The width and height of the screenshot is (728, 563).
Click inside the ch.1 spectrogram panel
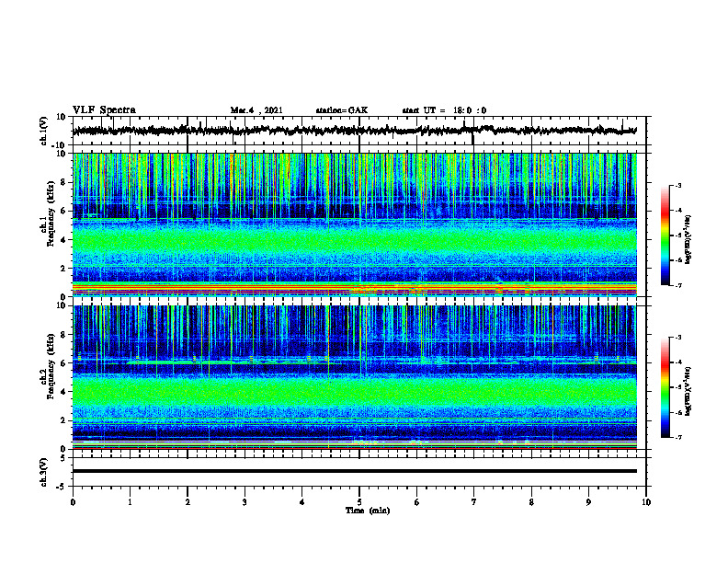pyautogui.click(x=354, y=224)
